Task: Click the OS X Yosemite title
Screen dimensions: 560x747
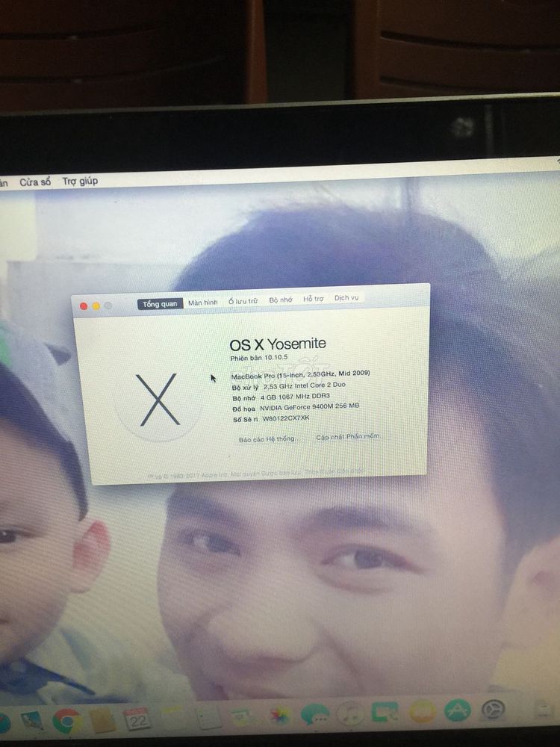Action: click(278, 344)
